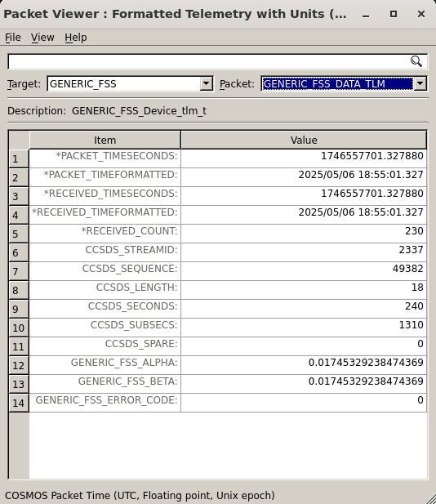Screen dimensions: 436x504
Task: Select the GENERIC_FSS_BETA value cell
Action: point(304,384)
